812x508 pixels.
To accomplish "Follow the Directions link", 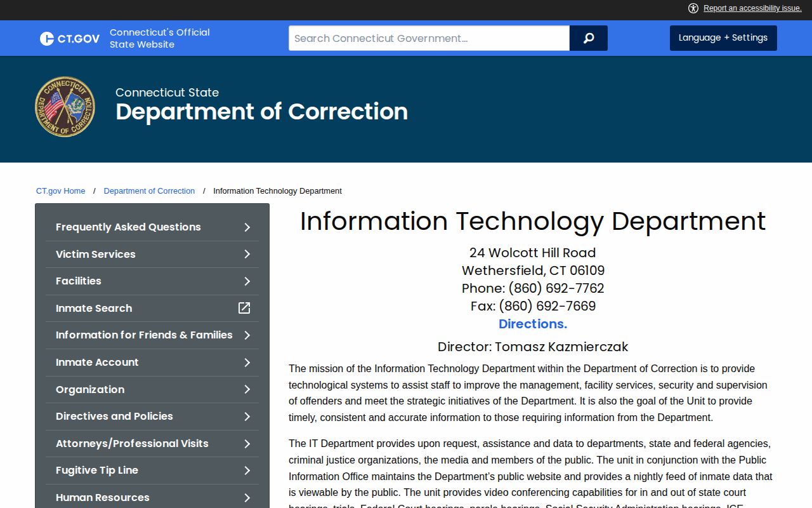I will point(533,324).
